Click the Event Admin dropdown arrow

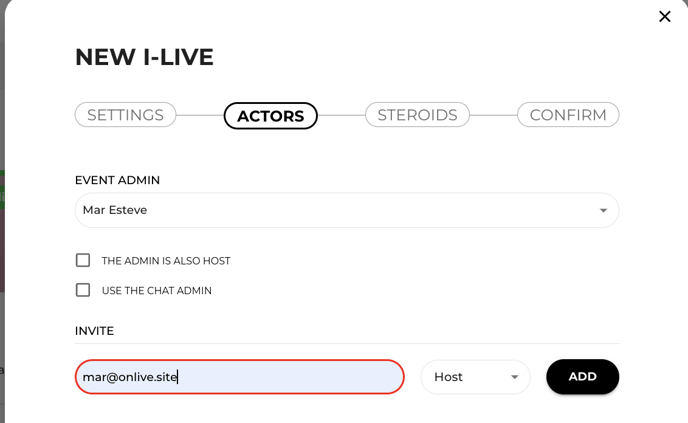(603, 211)
